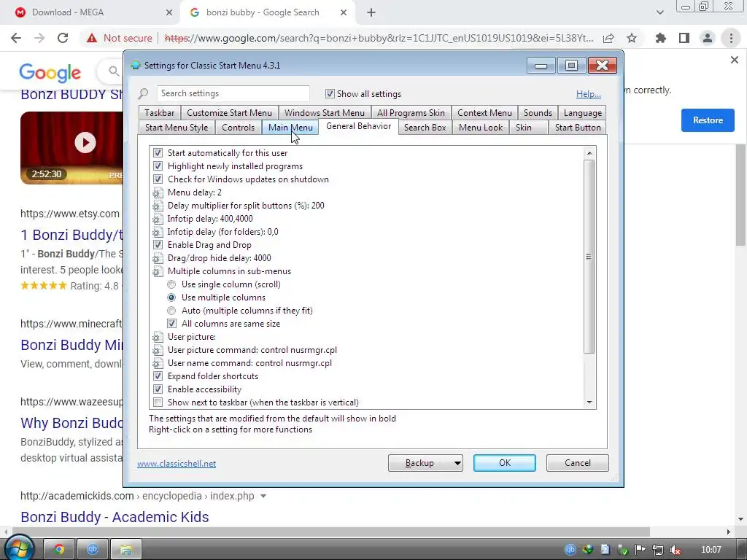Toggle Enable accessibility checkbox

tap(158, 389)
